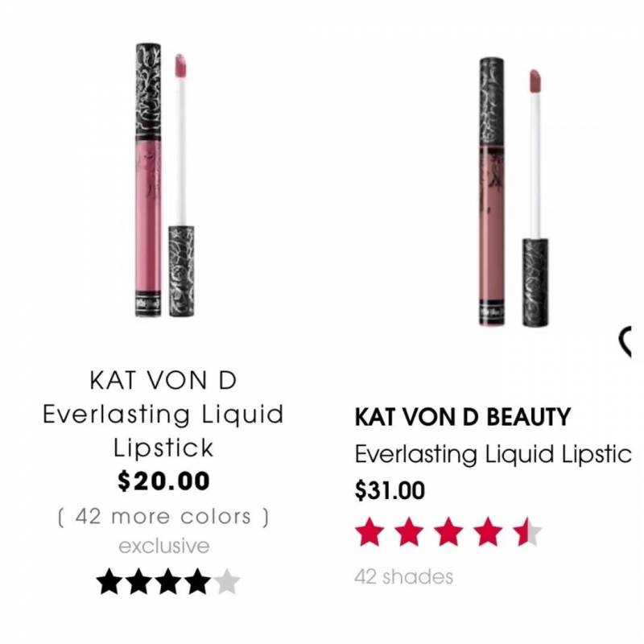
Task: Open the pink Kat Von D lipstick image
Action: (x=165, y=180)
